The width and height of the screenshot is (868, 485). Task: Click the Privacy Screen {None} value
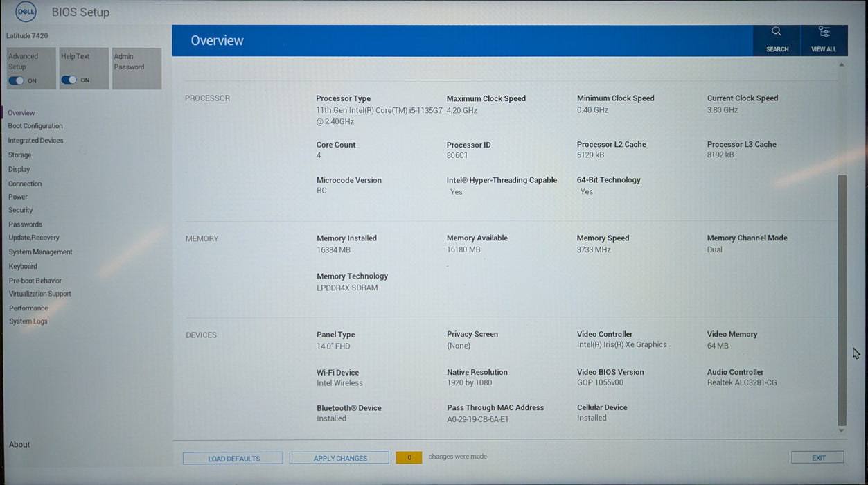click(x=459, y=346)
